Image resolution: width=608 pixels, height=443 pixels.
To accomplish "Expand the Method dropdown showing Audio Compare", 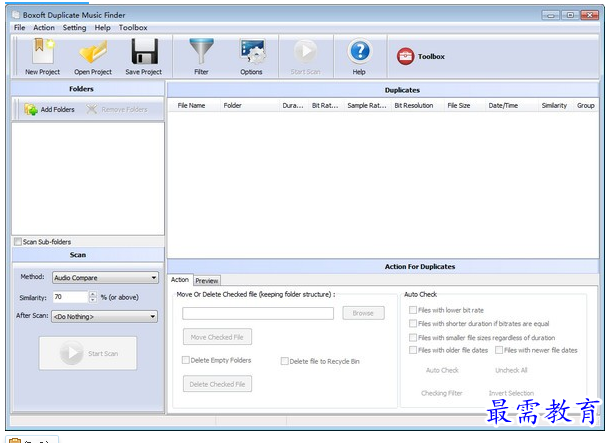I will point(153,278).
